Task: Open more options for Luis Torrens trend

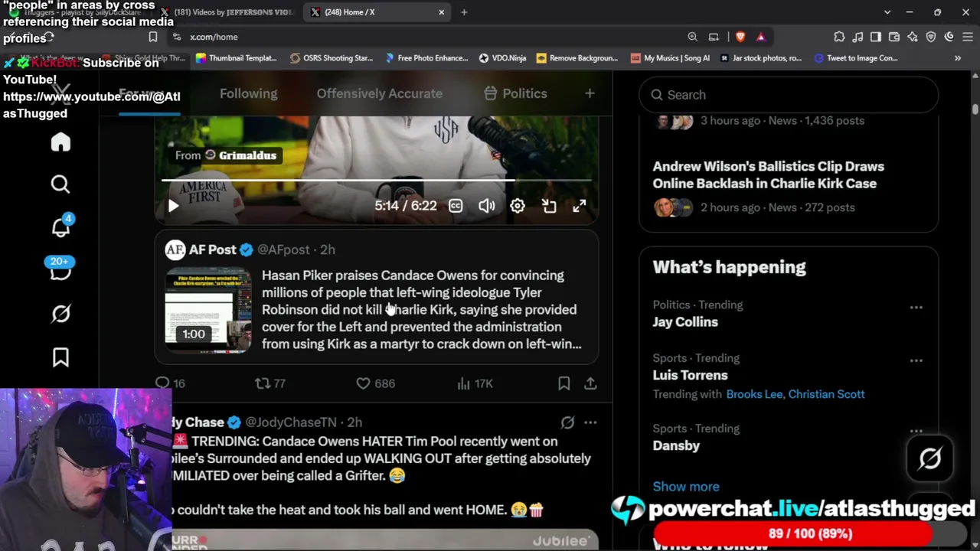Action: (x=916, y=360)
